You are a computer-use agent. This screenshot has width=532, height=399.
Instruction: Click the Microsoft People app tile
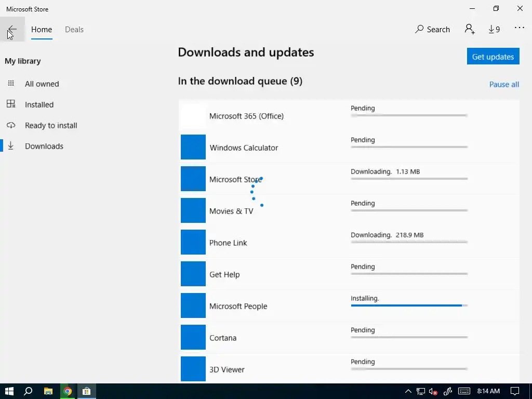(x=193, y=305)
